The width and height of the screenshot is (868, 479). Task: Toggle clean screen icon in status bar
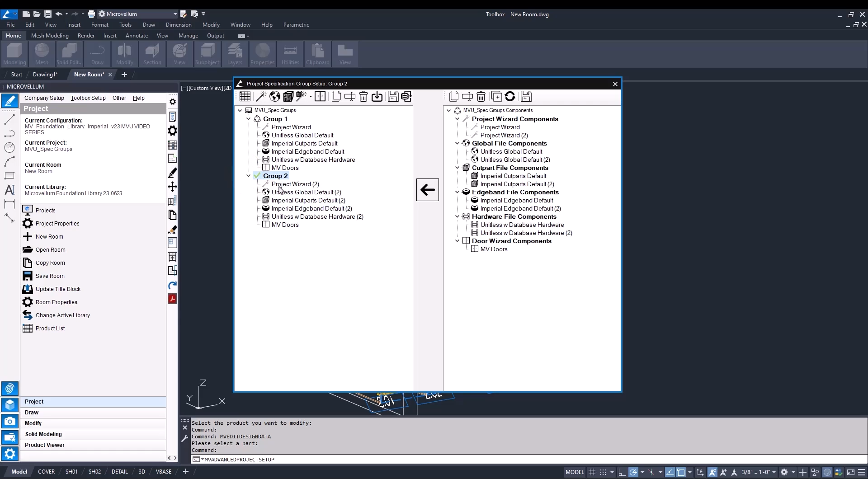(x=850, y=472)
